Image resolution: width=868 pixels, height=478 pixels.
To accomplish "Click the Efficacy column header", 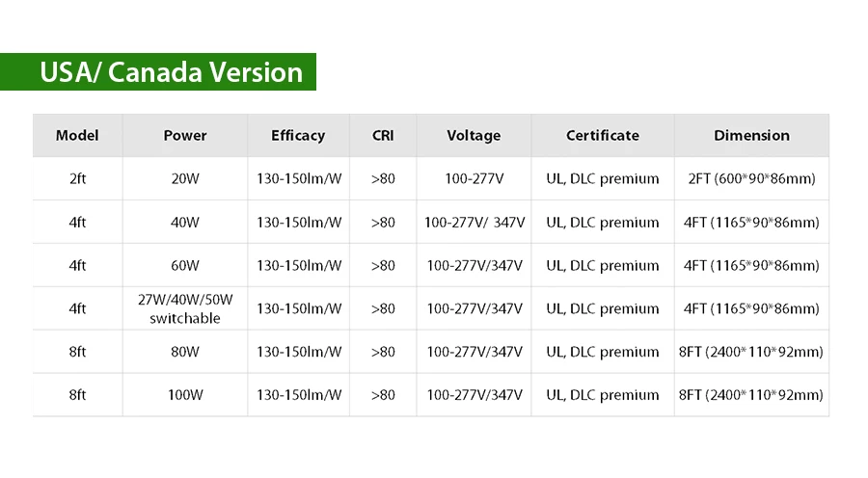I will click(x=298, y=136).
